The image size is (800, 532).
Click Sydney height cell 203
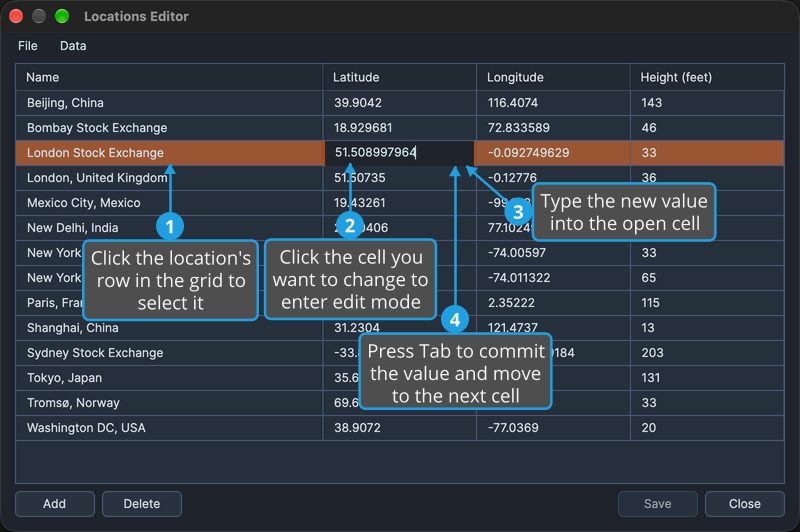click(707, 353)
